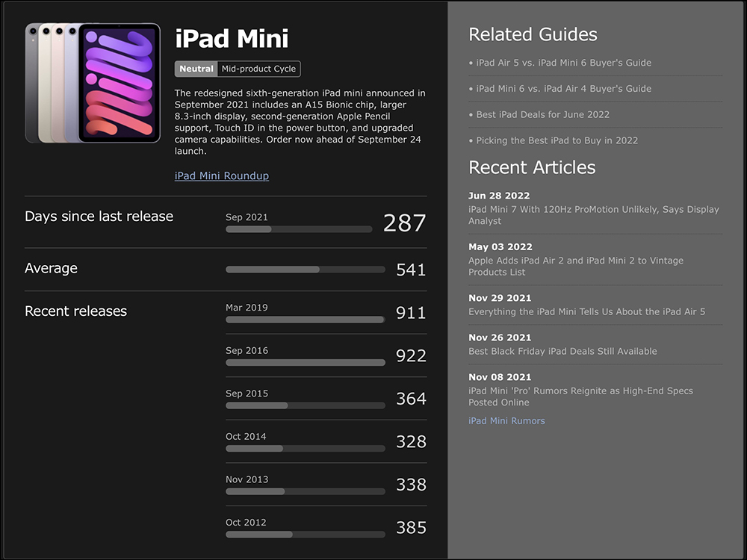Screen dimensions: 747x560
Task: Click the iPad Mini title heading
Action: (232, 39)
